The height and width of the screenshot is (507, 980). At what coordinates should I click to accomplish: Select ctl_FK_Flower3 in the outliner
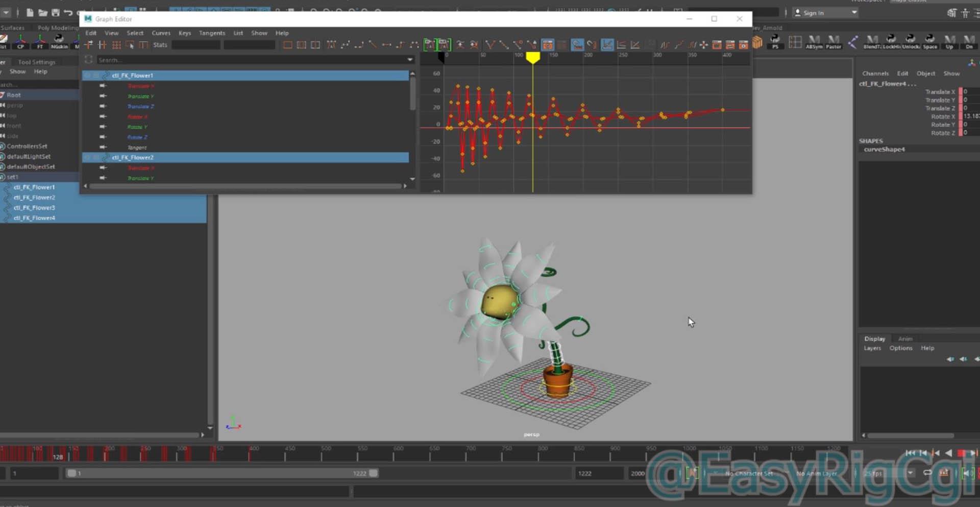(34, 208)
